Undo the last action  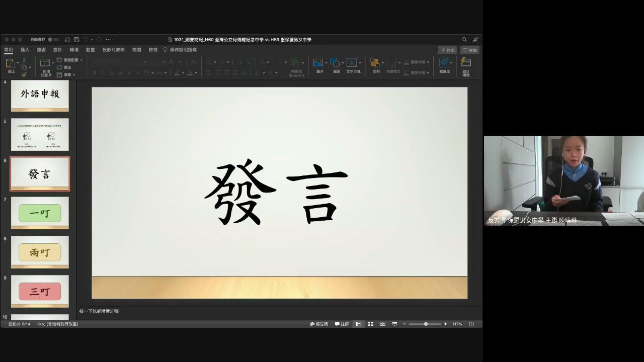86,39
